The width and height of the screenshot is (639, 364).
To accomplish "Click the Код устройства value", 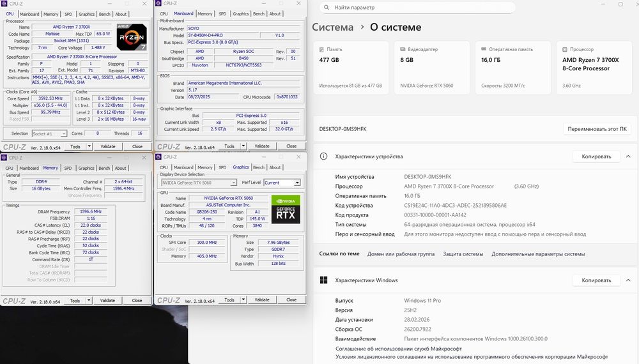I will pos(455,205).
